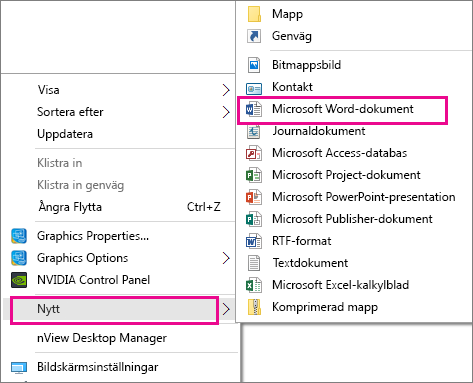Create new Journaldokument file
Image resolution: width=473 pixels, height=383 pixels.
point(354,131)
